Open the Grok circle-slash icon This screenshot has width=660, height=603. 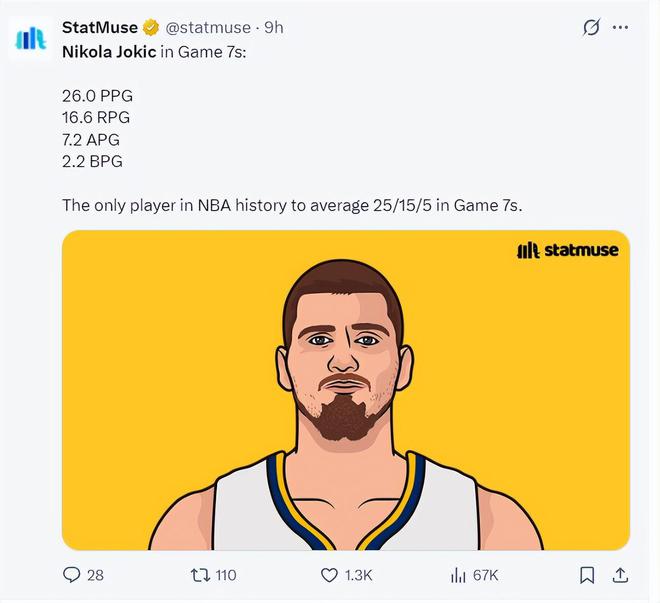tap(591, 28)
